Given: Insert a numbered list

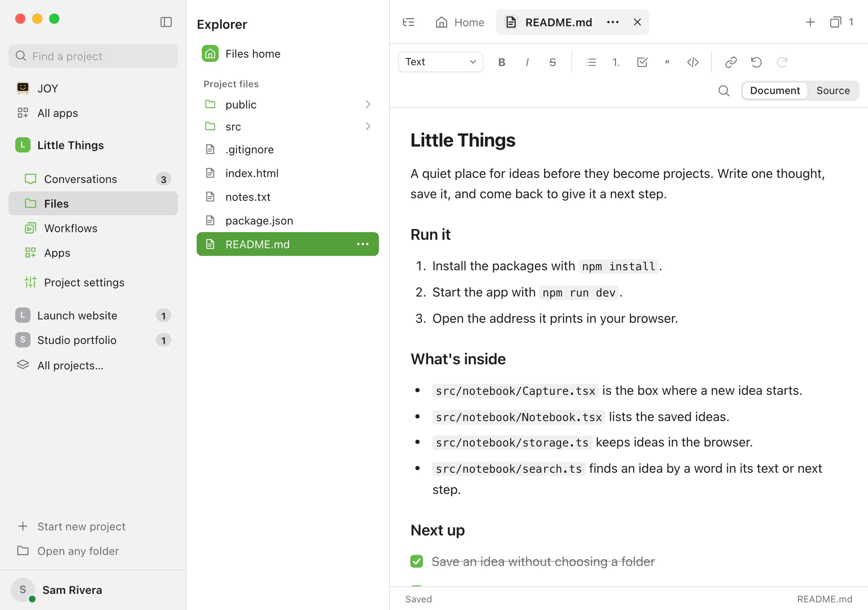Looking at the screenshot, I should (x=616, y=62).
